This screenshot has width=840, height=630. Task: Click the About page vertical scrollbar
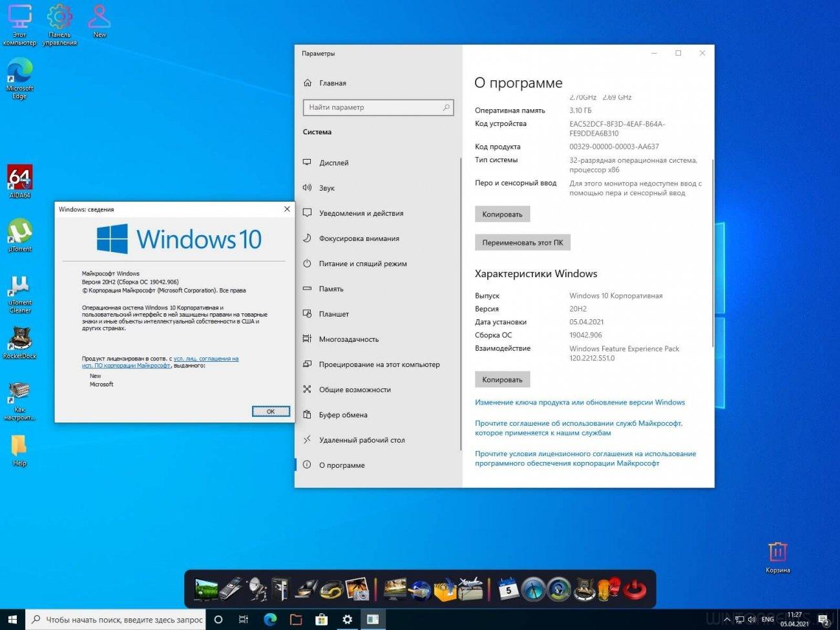point(713,253)
